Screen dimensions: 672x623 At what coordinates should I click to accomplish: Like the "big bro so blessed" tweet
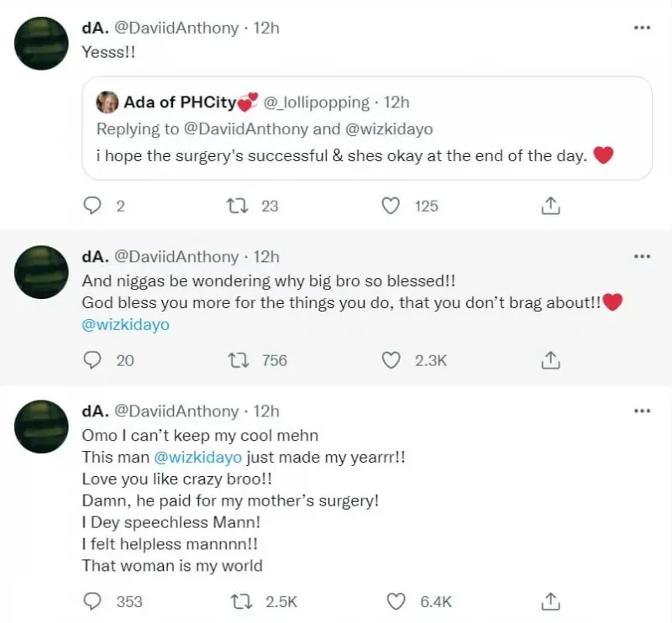click(x=391, y=360)
